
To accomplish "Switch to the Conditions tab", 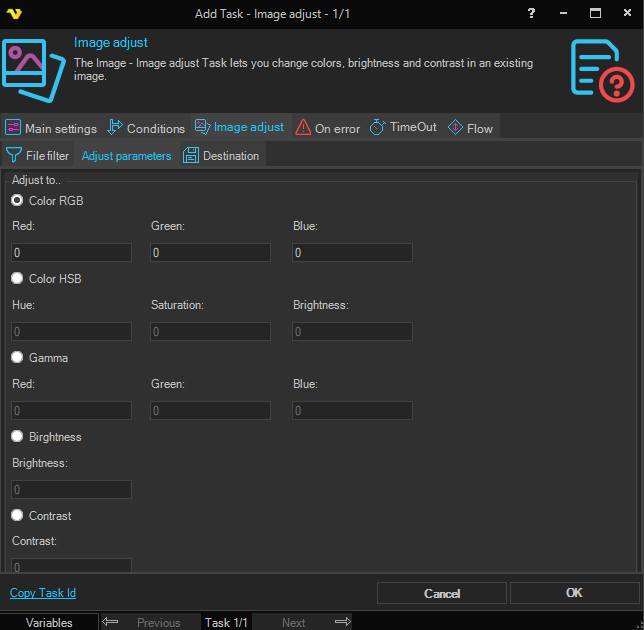I will pyautogui.click(x=146, y=128).
